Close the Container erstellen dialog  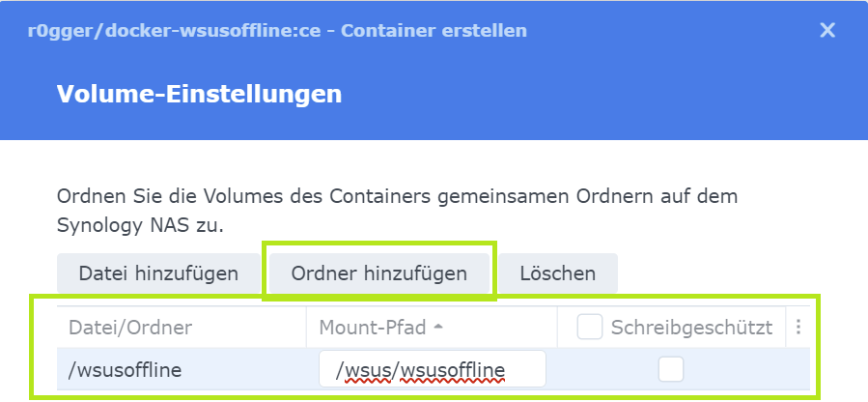(827, 30)
